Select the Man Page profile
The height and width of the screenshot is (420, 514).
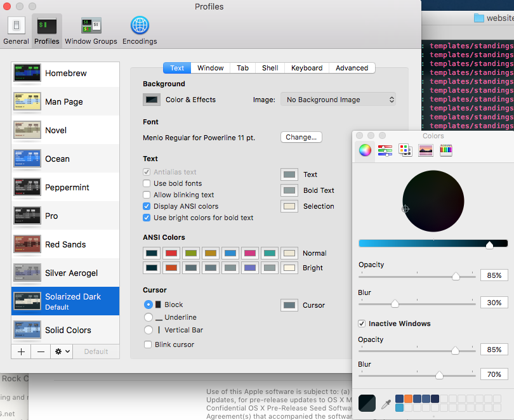(65, 102)
